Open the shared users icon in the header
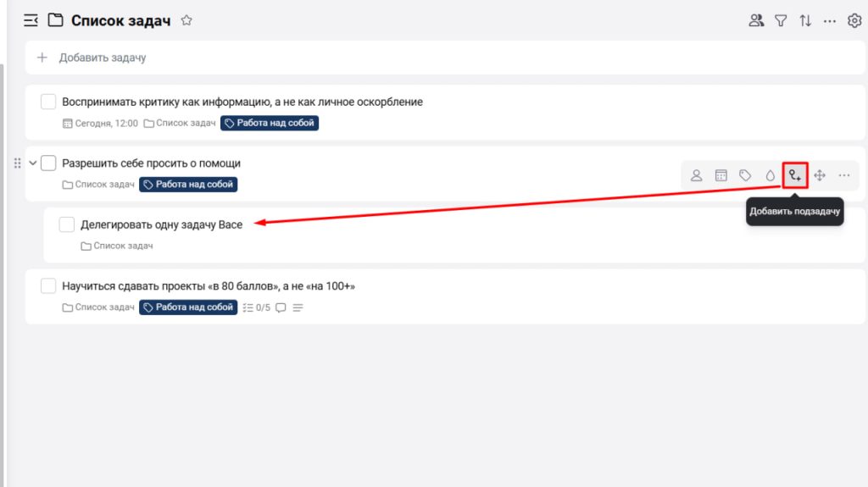Image resolution: width=868 pixels, height=487 pixels. pyautogui.click(x=756, y=20)
